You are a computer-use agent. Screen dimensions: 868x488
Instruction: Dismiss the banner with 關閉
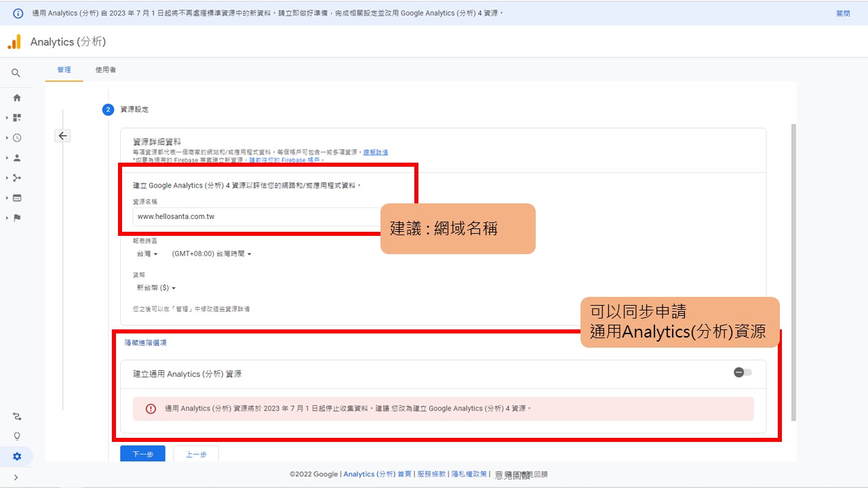[843, 14]
